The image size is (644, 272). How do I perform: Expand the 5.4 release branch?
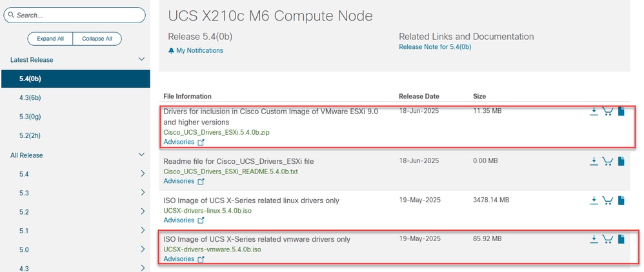(143, 173)
